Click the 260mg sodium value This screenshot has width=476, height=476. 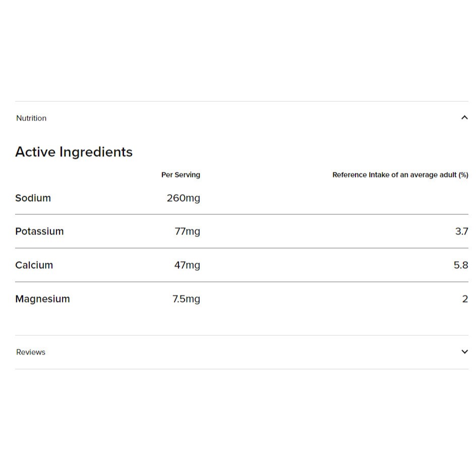click(x=183, y=198)
